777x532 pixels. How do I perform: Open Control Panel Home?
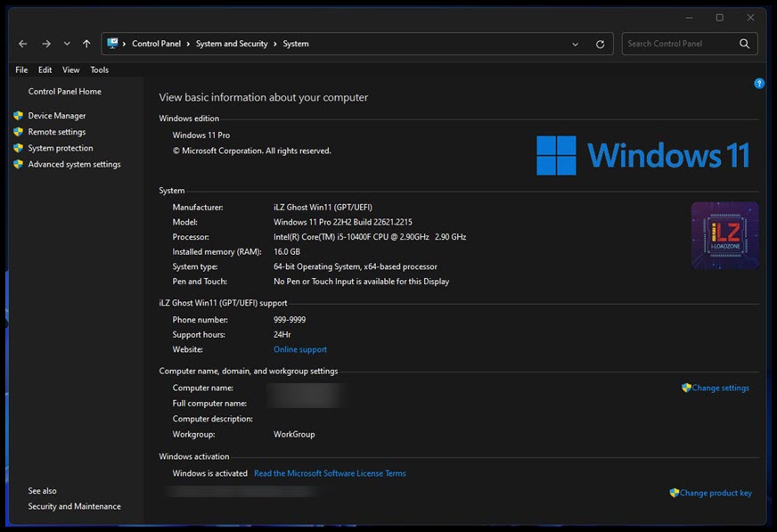click(x=64, y=91)
